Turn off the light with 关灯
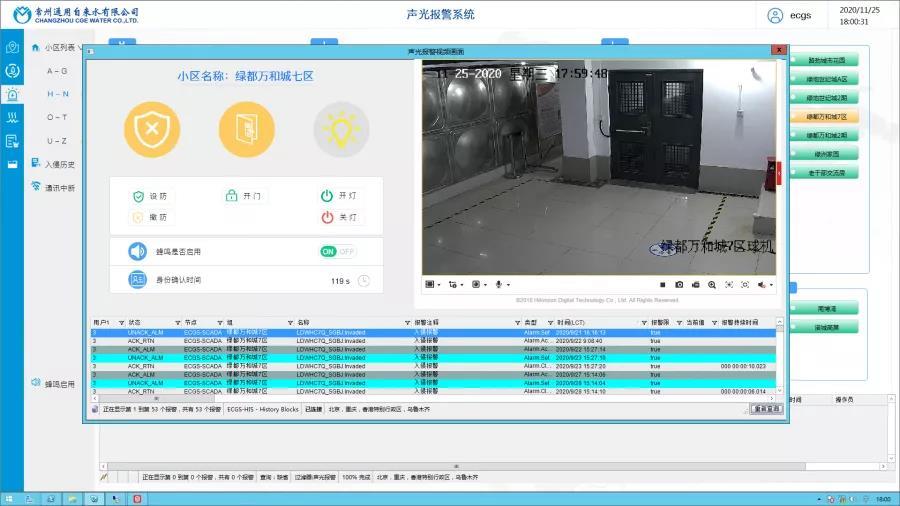 tap(338, 217)
